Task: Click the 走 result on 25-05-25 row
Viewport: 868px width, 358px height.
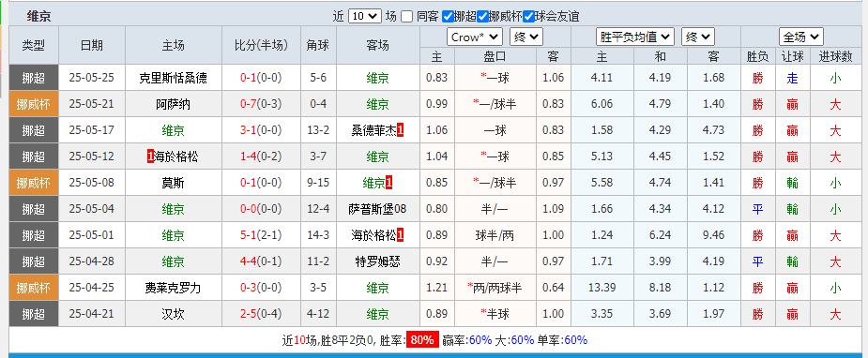Action: click(792, 78)
